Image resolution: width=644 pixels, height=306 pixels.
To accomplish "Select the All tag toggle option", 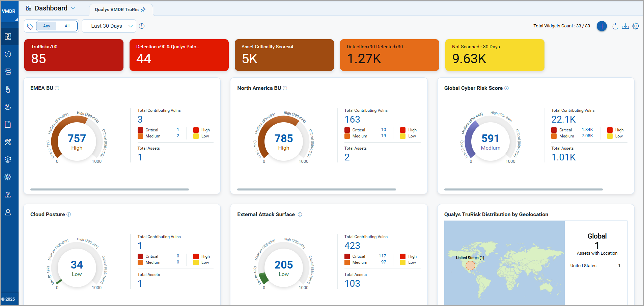I will [67, 26].
